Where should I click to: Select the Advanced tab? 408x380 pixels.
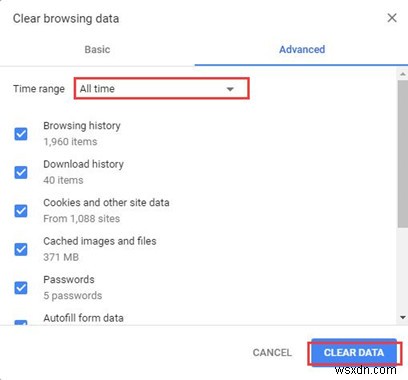(x=302, y=49)
